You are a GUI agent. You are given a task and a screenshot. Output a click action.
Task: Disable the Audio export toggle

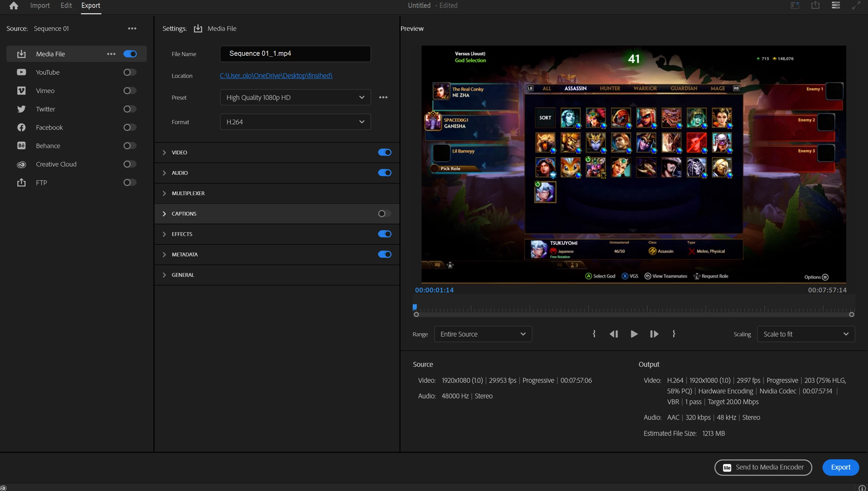click(x=384, y=173)
